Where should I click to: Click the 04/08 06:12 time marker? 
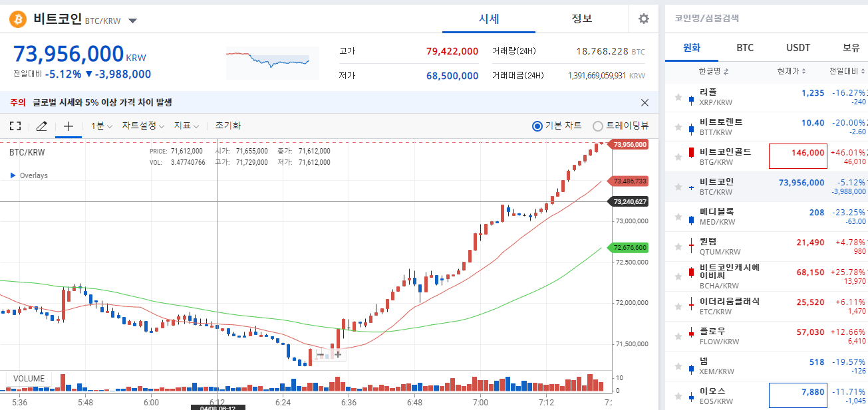coord(217,407)
